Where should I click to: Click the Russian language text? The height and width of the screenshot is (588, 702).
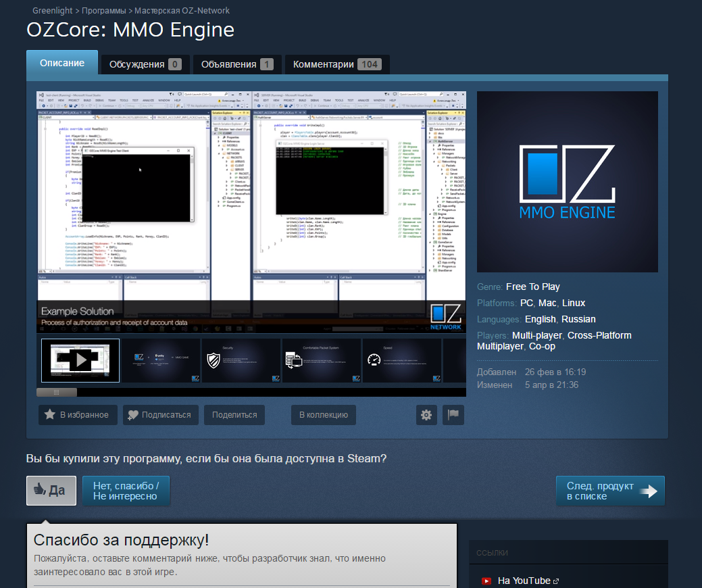tap(578, 319)
